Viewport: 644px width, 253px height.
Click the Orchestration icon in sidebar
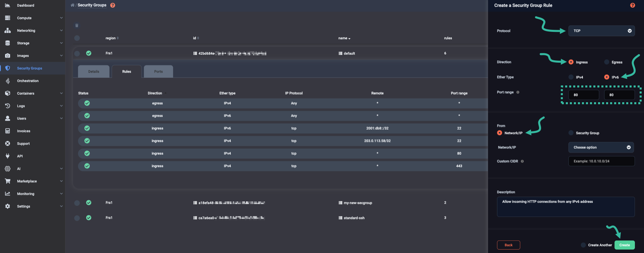(x=7, y=81)
